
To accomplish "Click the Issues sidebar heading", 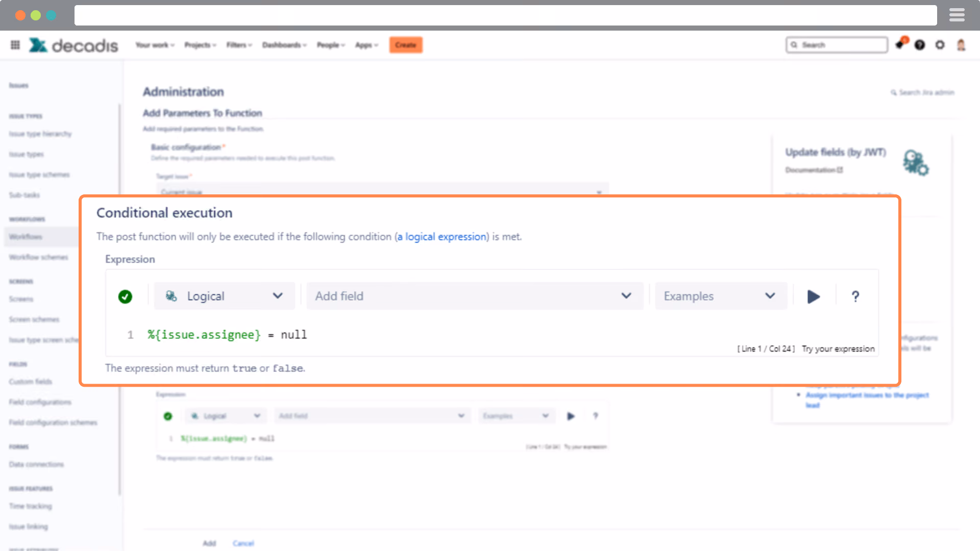I will (19, 86).
